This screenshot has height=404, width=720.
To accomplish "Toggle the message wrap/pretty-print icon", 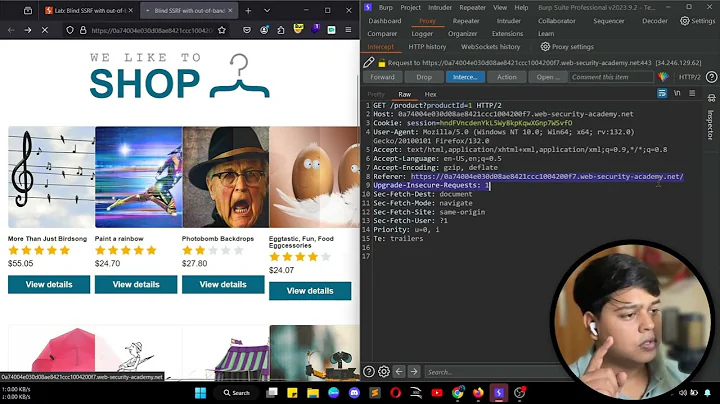I will tap(662, 93).
